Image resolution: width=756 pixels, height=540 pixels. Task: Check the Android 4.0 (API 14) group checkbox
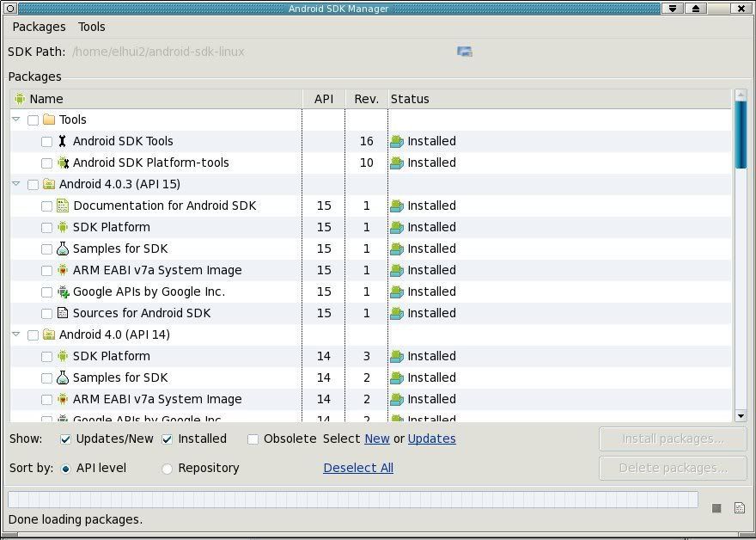tap(33, 335)
